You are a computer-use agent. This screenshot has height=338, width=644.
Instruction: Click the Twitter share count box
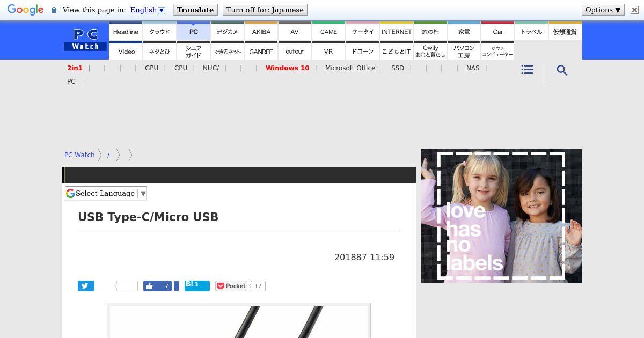click(x=127, y=286)
